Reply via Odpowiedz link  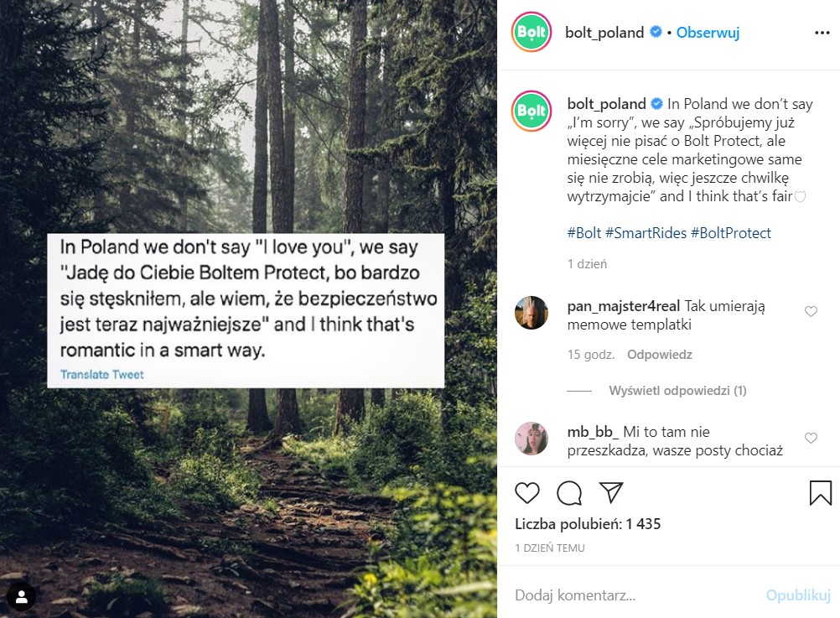click(660, 355)
